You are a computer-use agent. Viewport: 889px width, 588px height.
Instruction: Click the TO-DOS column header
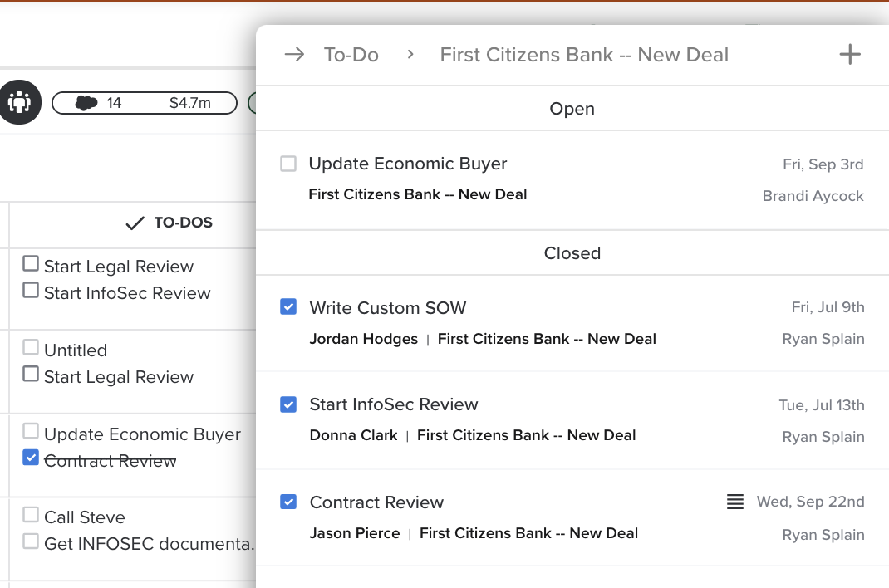tap(183, 223)
